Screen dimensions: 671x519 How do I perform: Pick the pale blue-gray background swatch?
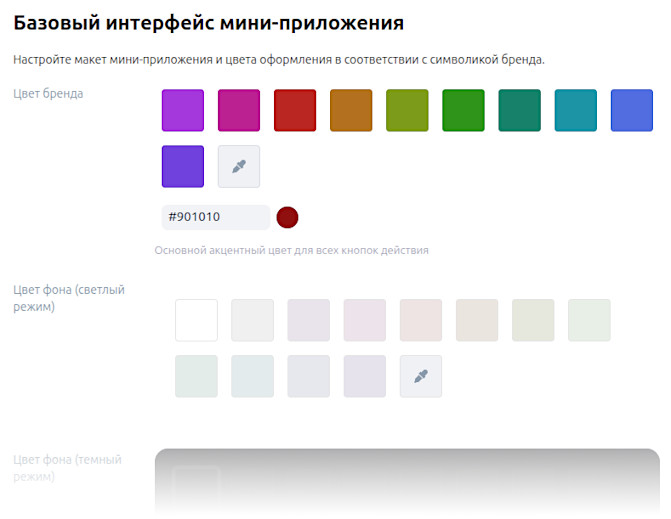[252, 376]
